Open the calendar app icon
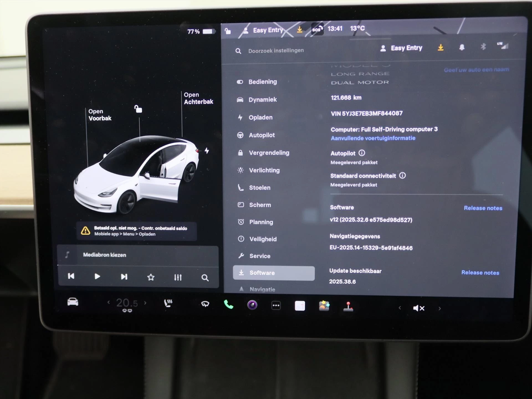Screen dimensions: 532x399 point(300,305)
